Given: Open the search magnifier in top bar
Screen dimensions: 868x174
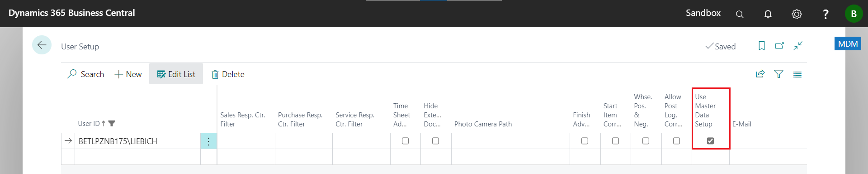Looking at the screenshot, I should point(740,14).
